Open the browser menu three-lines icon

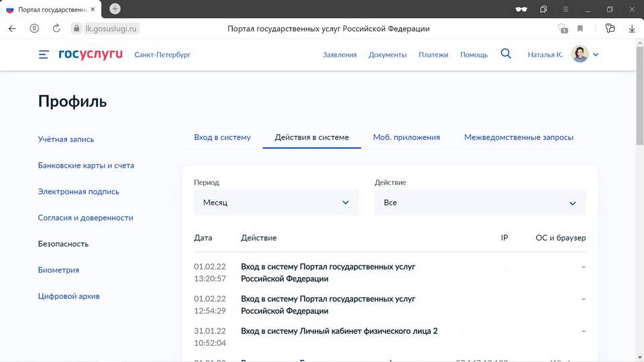pyautogui.click(x=566, y=9)
